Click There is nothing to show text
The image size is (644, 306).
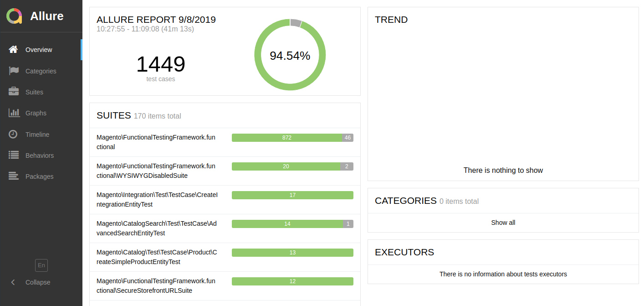[x=503, y=170]
